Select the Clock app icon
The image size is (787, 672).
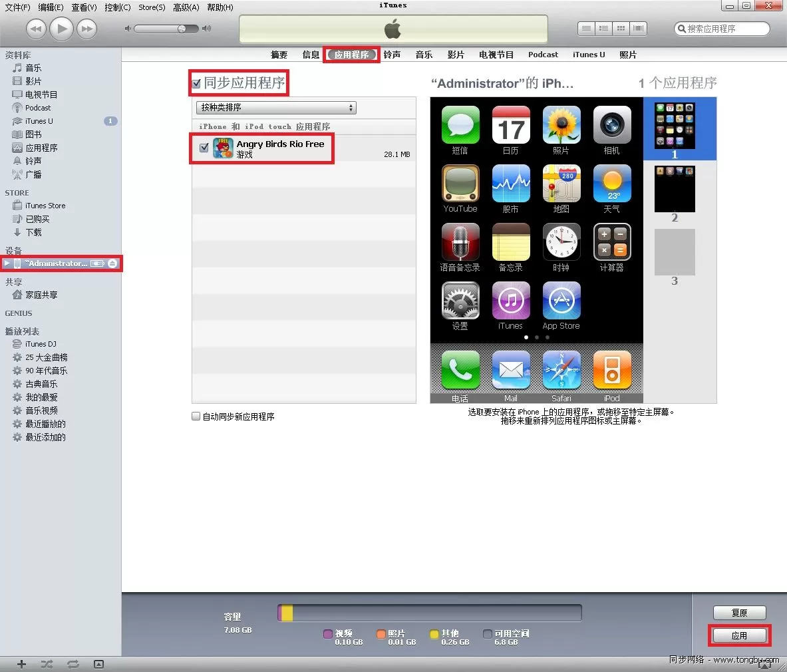coord(561,242)
